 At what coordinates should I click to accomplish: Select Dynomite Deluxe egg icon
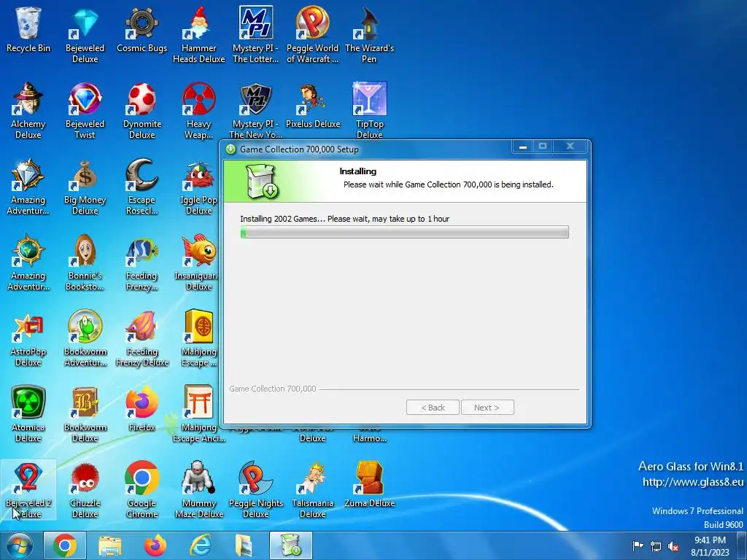pyautogui.click(x=142, y=111)
